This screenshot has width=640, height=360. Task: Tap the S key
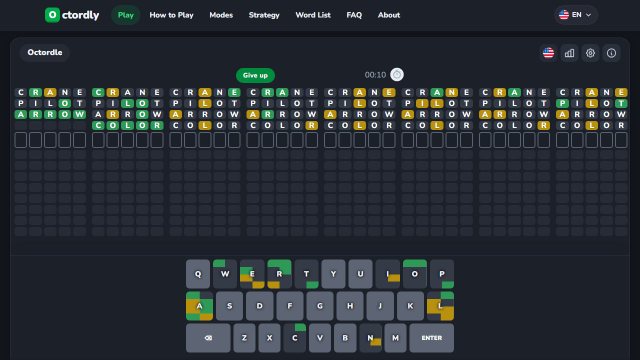pyautogui.click(x=229, y=306)
